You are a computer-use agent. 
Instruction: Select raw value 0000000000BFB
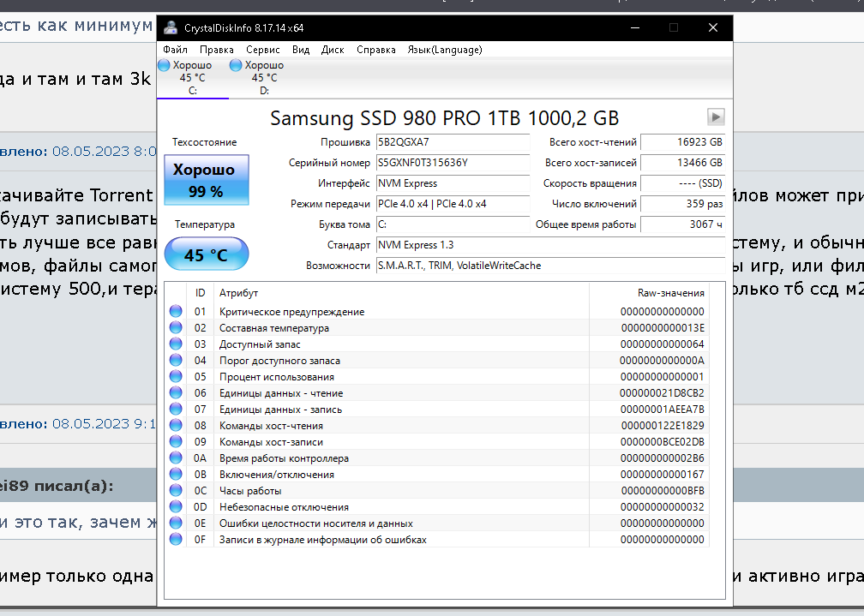[x=663, y=490]
